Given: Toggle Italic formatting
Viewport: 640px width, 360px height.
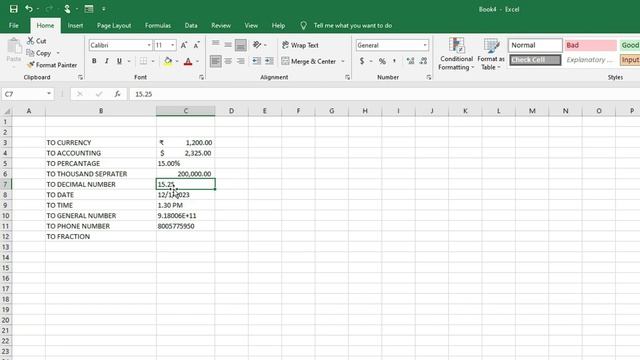Looking at the screenshot, I should click(x=107, y=61).
